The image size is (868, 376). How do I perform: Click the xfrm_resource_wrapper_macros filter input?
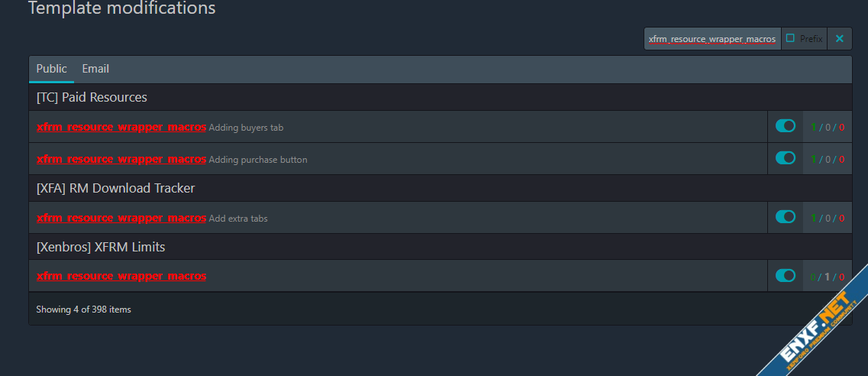[x=712, y=39]
